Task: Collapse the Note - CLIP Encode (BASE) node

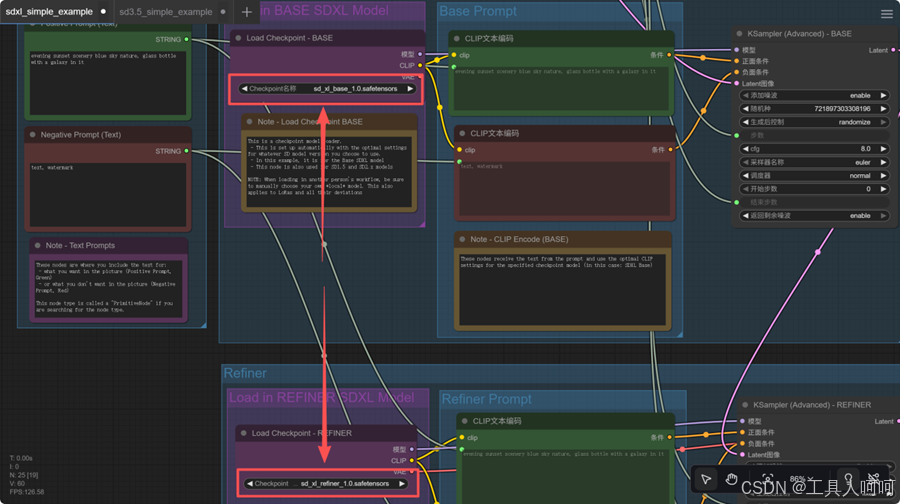Action: pos(462,239)
